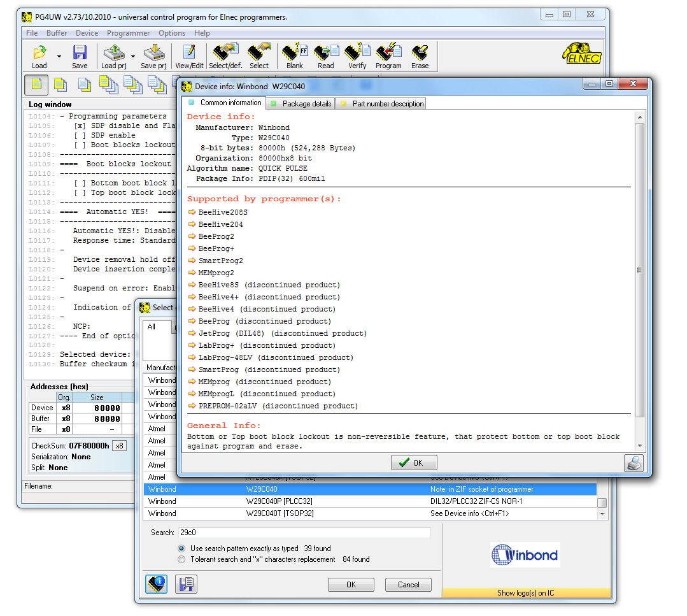Screen dimensions: 687x616
Task: Expand the Load button dropdown arrow
Action: [x=59, y=57]
